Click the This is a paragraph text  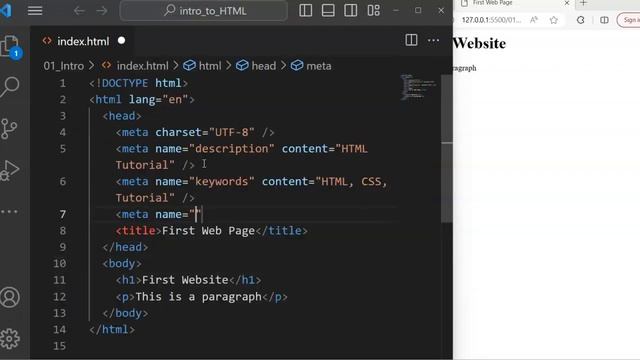[198, 297]
